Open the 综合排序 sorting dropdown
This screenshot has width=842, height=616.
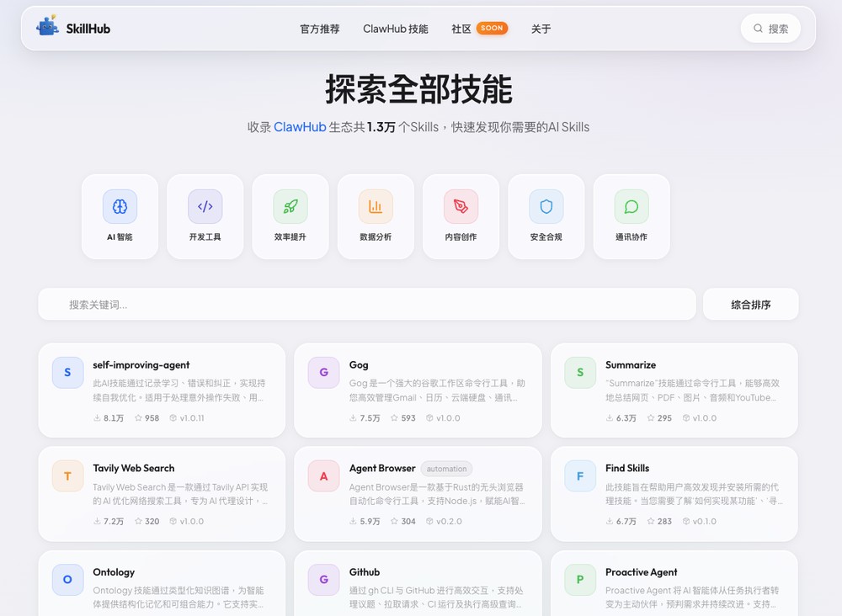pos(749,305)
